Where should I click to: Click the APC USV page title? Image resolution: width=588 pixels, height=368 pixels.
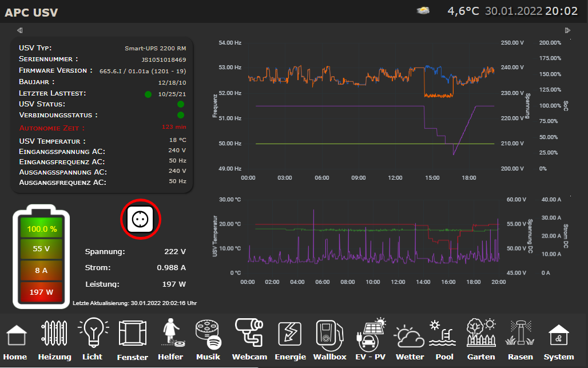(31, 13)
